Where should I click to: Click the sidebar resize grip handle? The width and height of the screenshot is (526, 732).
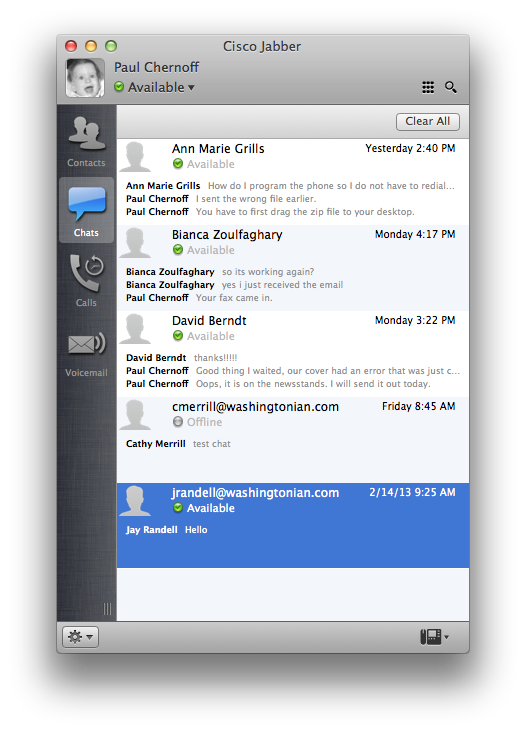pos(107,609)
